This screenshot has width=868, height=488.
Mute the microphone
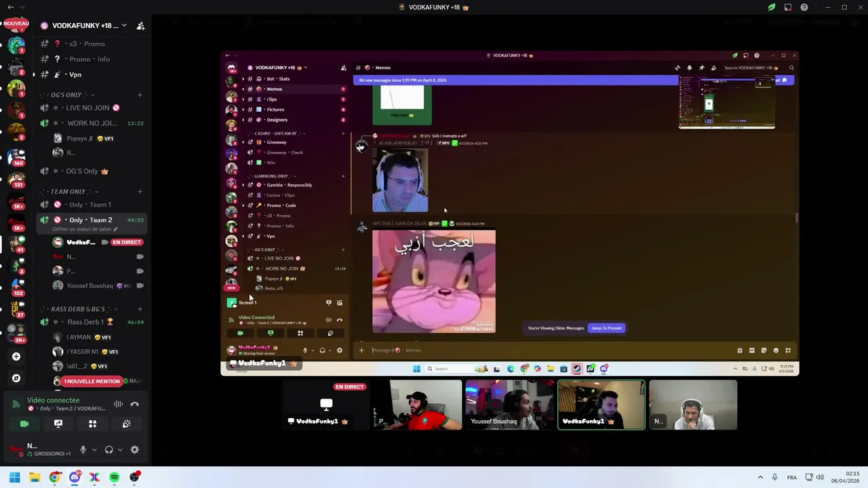(x=83, y=449)
